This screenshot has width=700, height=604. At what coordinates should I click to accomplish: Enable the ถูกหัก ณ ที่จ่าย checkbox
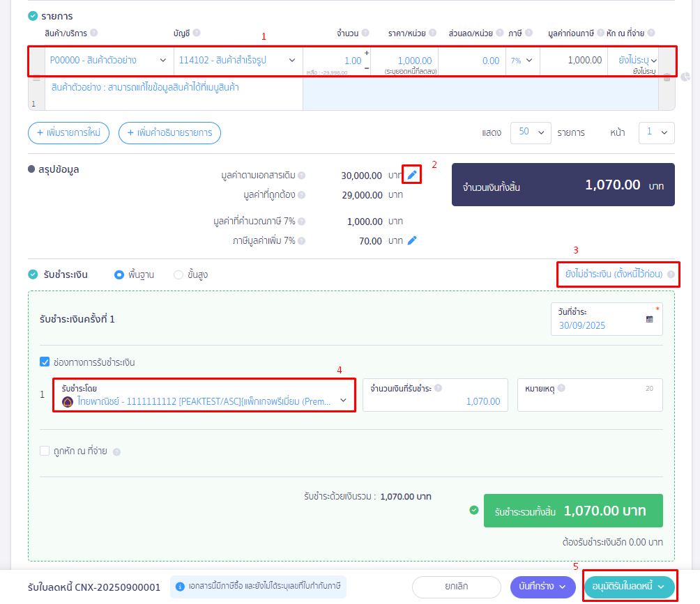pos(45,451)
